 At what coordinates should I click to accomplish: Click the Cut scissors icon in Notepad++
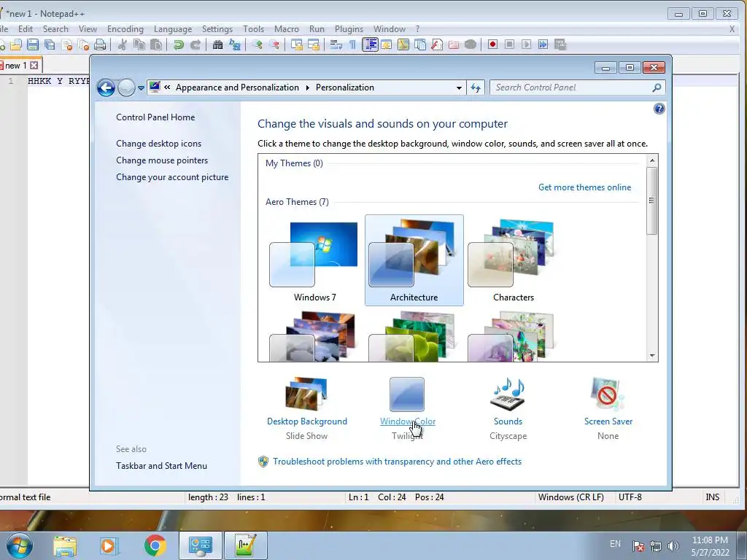pos(123,44)
